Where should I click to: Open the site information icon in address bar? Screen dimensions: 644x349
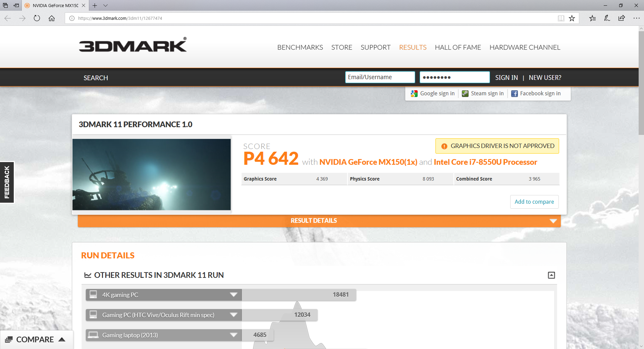pyautogui.click(x=72, y=18)
